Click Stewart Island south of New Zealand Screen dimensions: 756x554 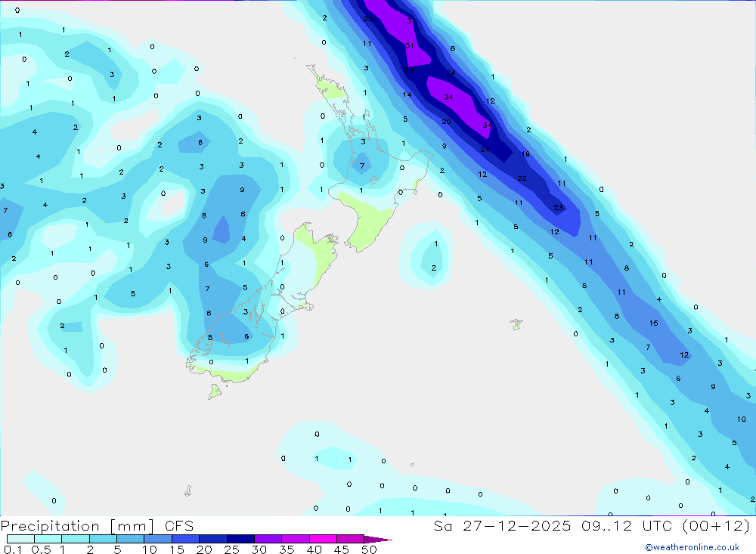pyautogui.click(x=215, y=392)
